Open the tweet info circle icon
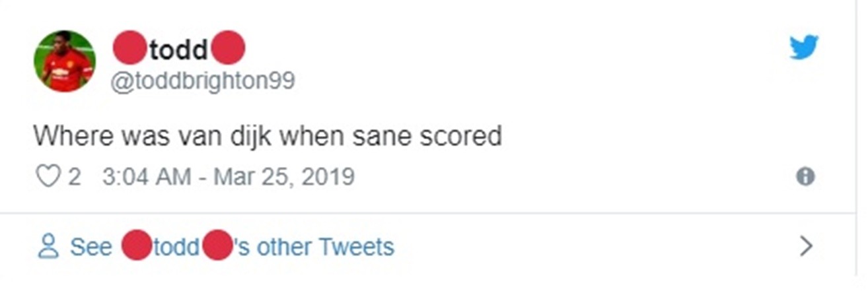The image size is (868, 297). pos(805,177)
